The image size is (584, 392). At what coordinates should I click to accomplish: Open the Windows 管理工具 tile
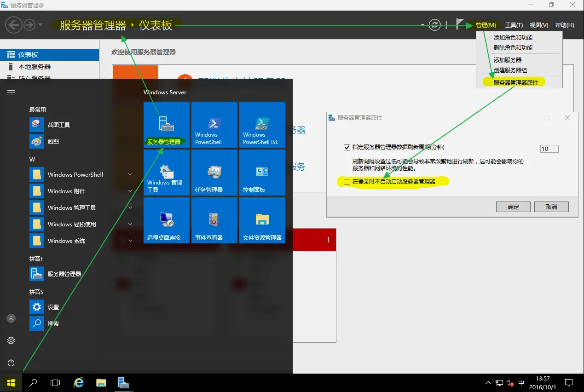coord(167,172)
